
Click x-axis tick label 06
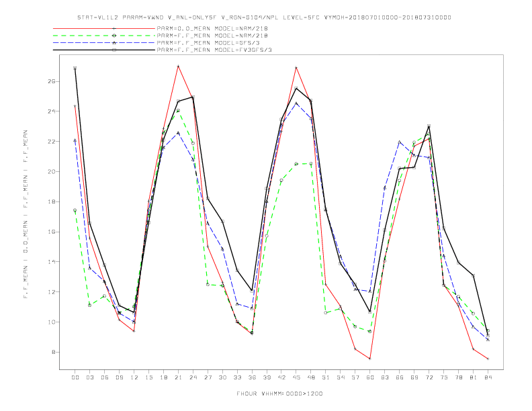105,377
